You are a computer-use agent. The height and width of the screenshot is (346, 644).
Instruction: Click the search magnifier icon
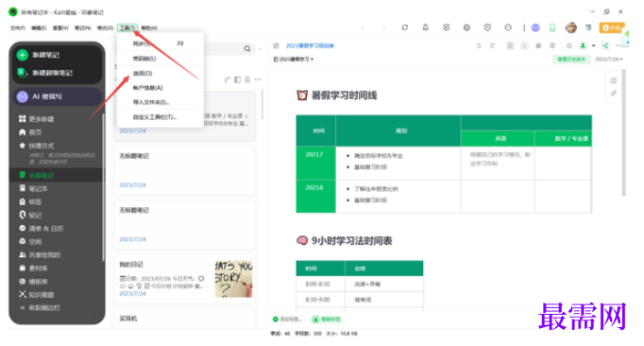(x=247, y=48)
